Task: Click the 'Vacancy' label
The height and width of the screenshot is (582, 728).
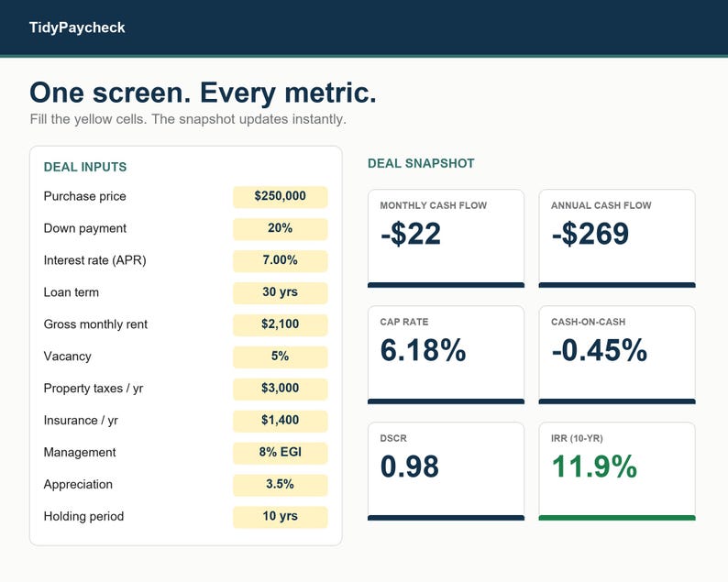Action: pyautogui.click(x=67, y=357)
